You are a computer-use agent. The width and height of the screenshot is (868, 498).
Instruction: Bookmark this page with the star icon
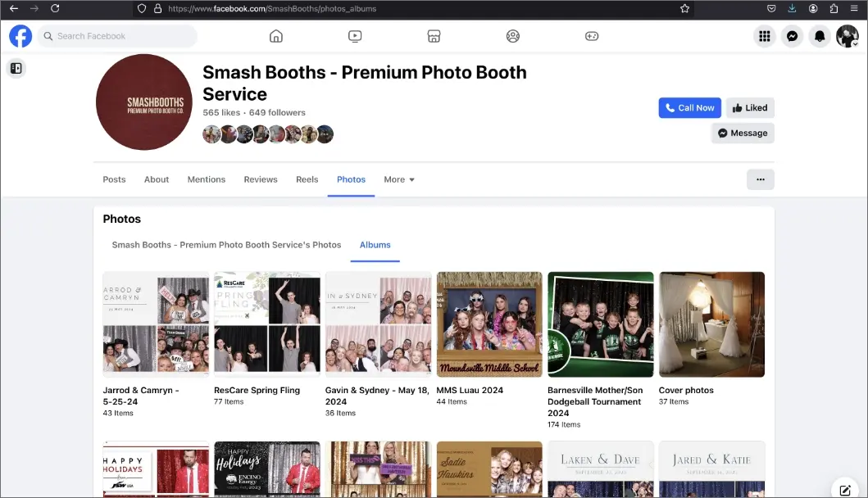pyautogui.click(x=684, y=8)
